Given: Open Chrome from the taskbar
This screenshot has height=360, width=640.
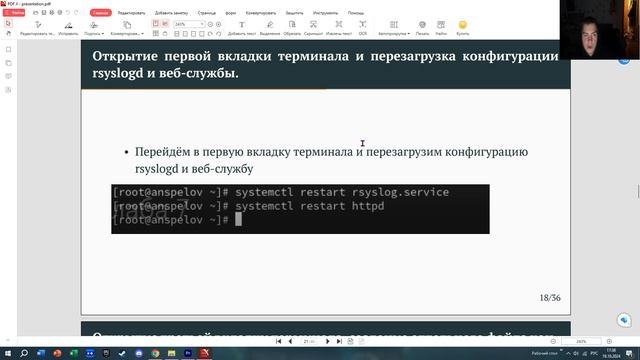Looking at the screenshot, I should (x=155, y=353).
